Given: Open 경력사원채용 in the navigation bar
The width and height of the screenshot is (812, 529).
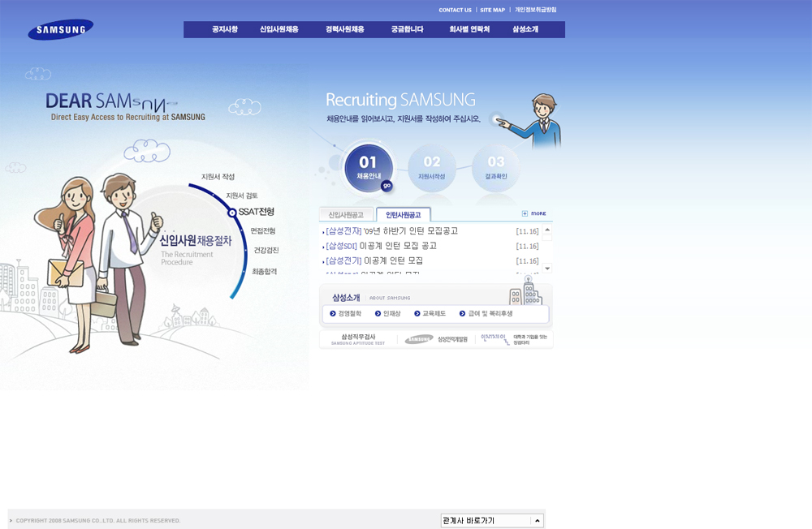Looking at the screenshot, I should click(344, 30).
